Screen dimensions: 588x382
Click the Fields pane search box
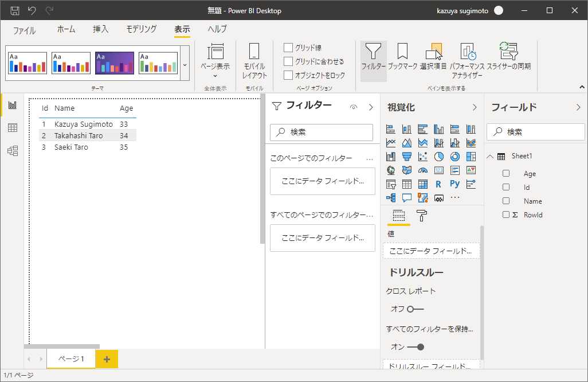[x=536, y=132]
